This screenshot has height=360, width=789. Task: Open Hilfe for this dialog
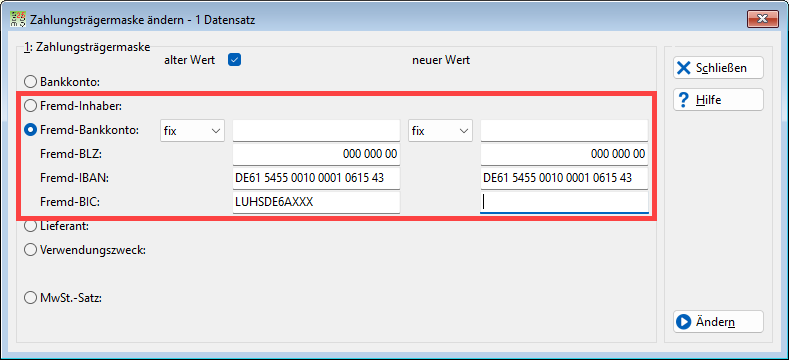[718, 100]
